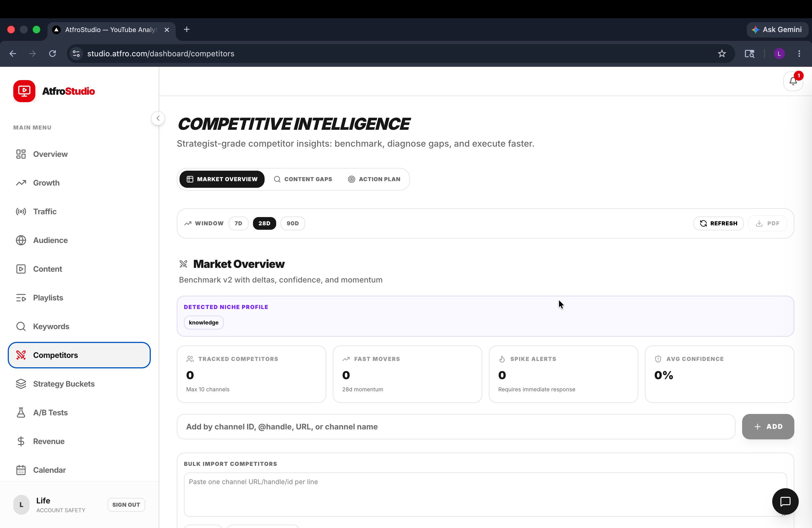
Task: Click the Revenue dollar icon
Action: 21,441
